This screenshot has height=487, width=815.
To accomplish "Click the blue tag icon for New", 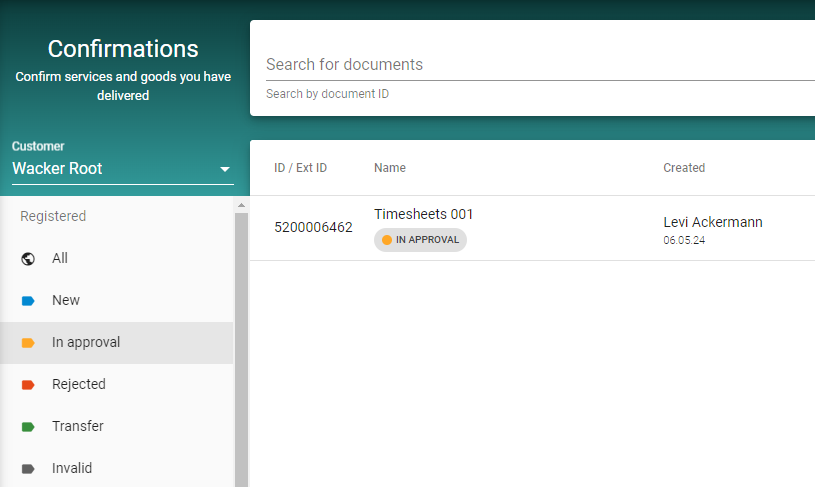I will coord(28,300).
